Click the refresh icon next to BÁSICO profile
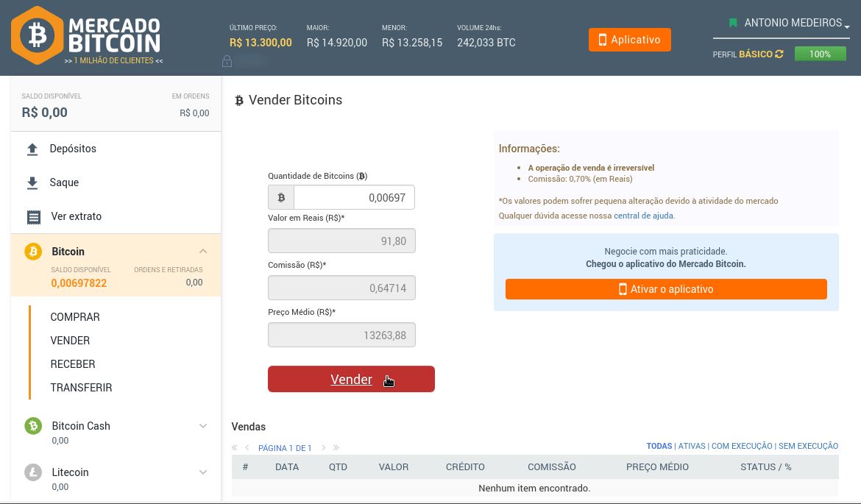The width and height of the screenshot is (861, 504). (779, 54)
